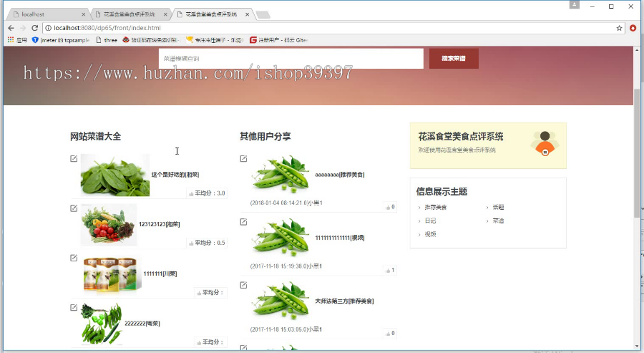Open the mixed vegetables thumbnail

109,225
